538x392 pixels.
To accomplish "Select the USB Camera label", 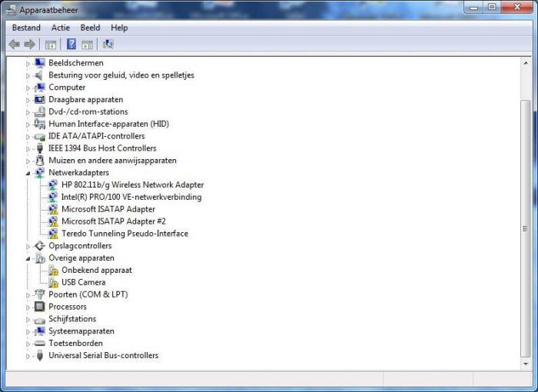I will point(83,282).
